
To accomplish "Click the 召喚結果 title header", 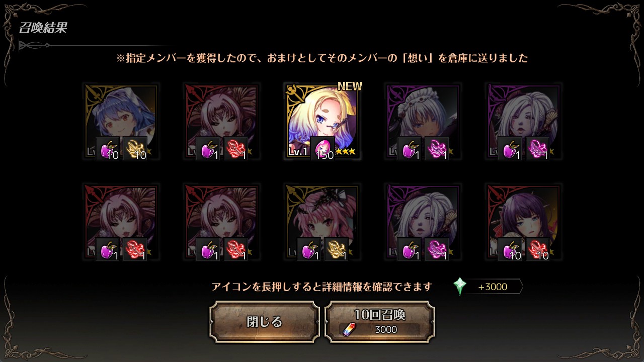I will tap(43, 28).
